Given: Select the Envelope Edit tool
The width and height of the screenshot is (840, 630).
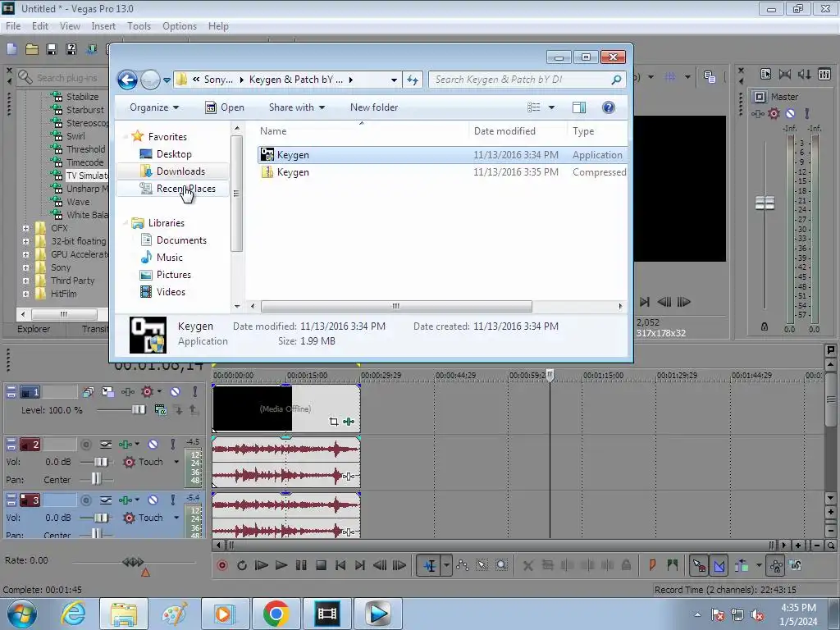Looking at the screenshot, I should point(463,565).
